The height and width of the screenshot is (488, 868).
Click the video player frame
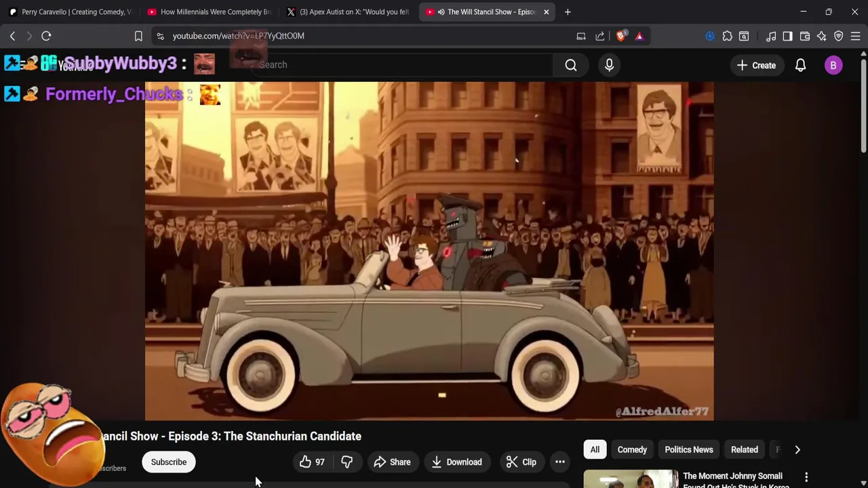(x=429, y=251)
